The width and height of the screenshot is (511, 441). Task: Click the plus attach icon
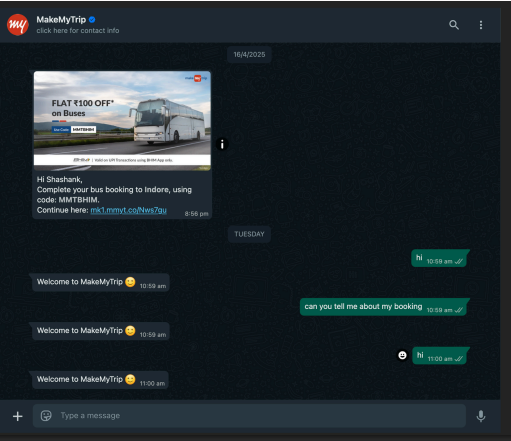click(17, 416)
